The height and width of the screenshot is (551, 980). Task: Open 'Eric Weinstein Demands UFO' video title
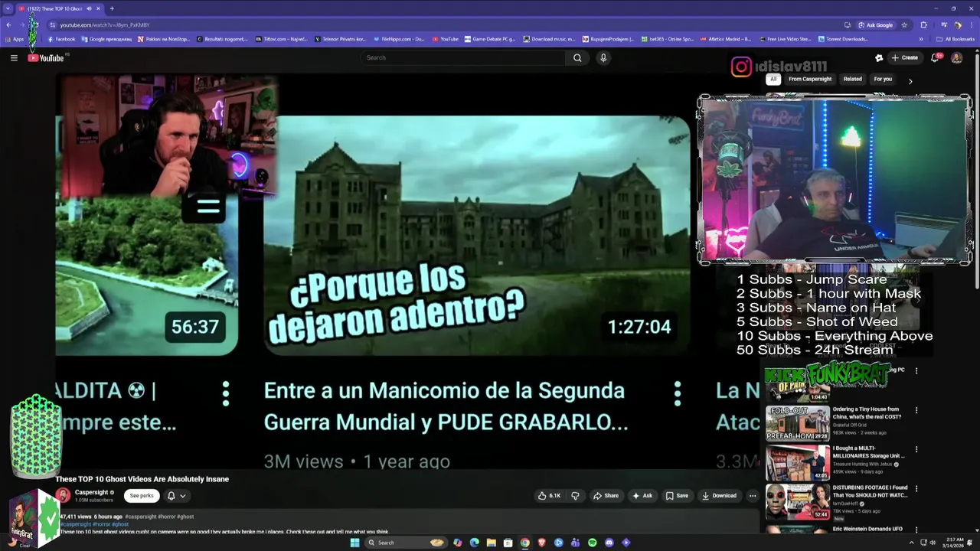click(867, 529)
